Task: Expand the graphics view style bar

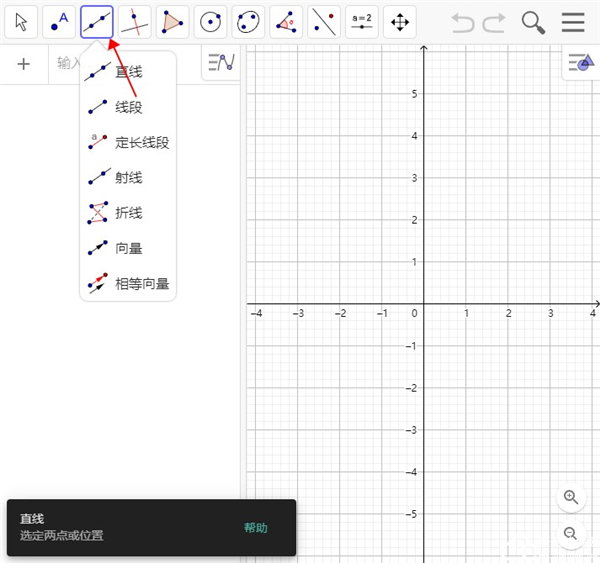Action: coord(579,63)
